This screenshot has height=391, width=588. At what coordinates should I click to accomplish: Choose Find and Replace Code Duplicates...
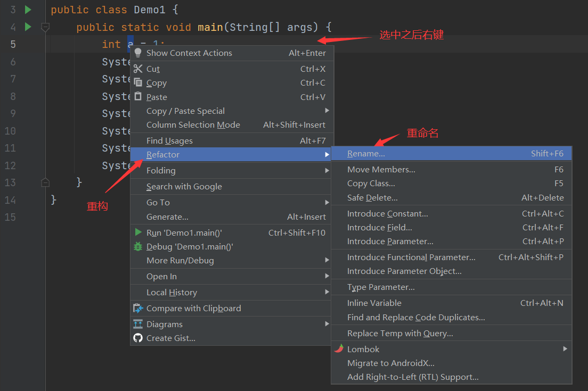pyautogui.click(x=452, y=318)
